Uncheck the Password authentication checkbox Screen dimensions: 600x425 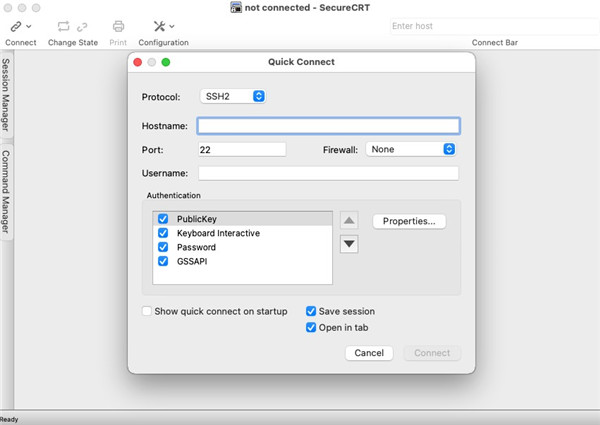point(163,247)
